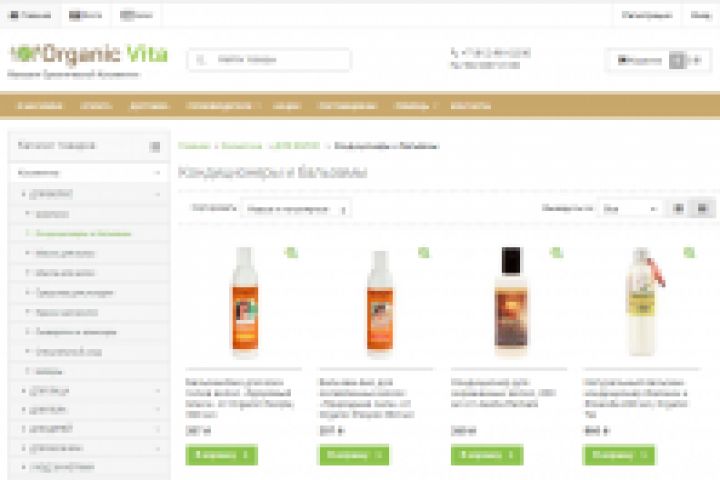The width and height of the screenshot is (720, 480).
Task: Switch to grid view icon
Action: pyautogui.click(x=678, y=209)
